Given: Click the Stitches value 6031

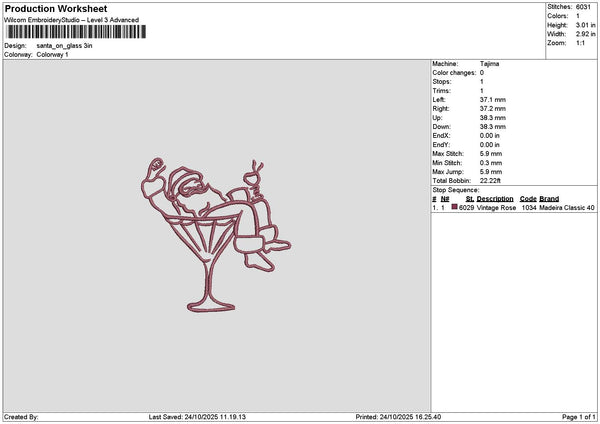Looking at the screenshot, I should (583, 7).
